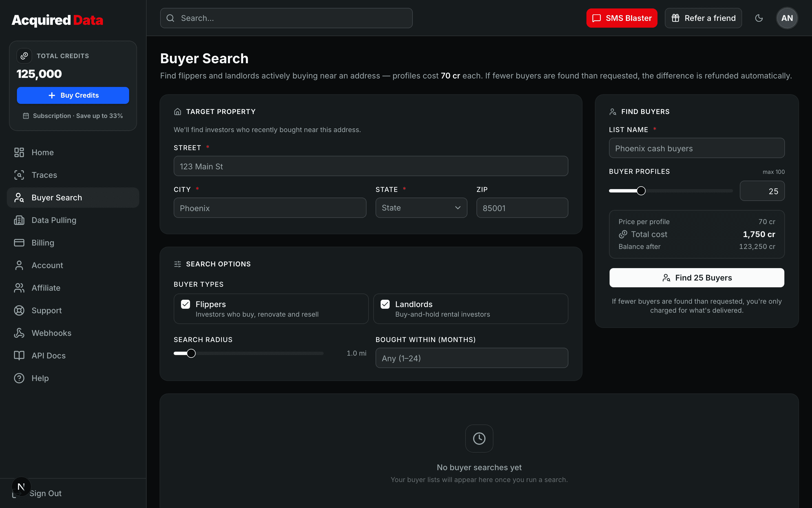The height and width of the screenshot is (508, 812).
Task: Click the List Name input field
Action: tap(697, 148)
